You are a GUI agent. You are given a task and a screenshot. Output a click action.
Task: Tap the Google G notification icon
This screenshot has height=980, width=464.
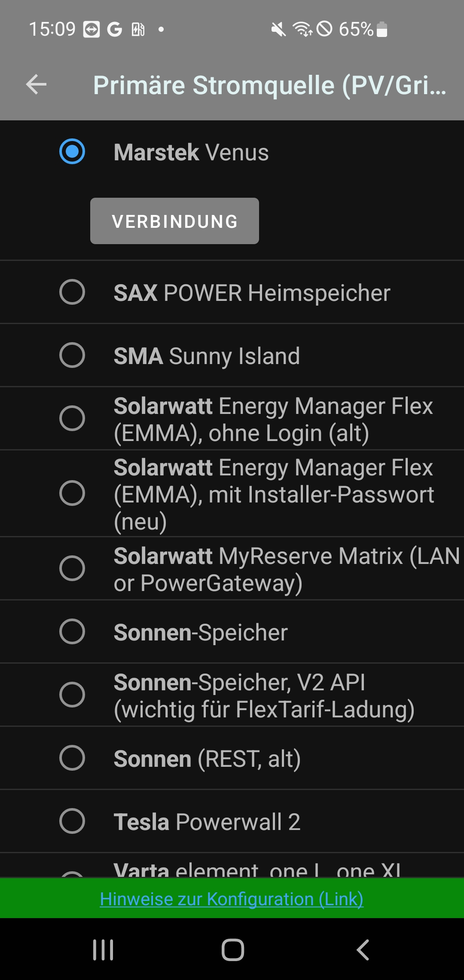tap(115, 30)
